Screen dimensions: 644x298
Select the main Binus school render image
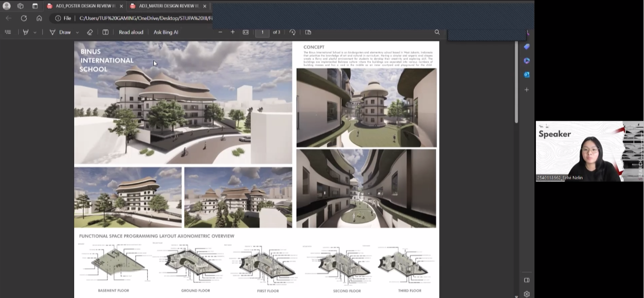[x=183, y=103]
